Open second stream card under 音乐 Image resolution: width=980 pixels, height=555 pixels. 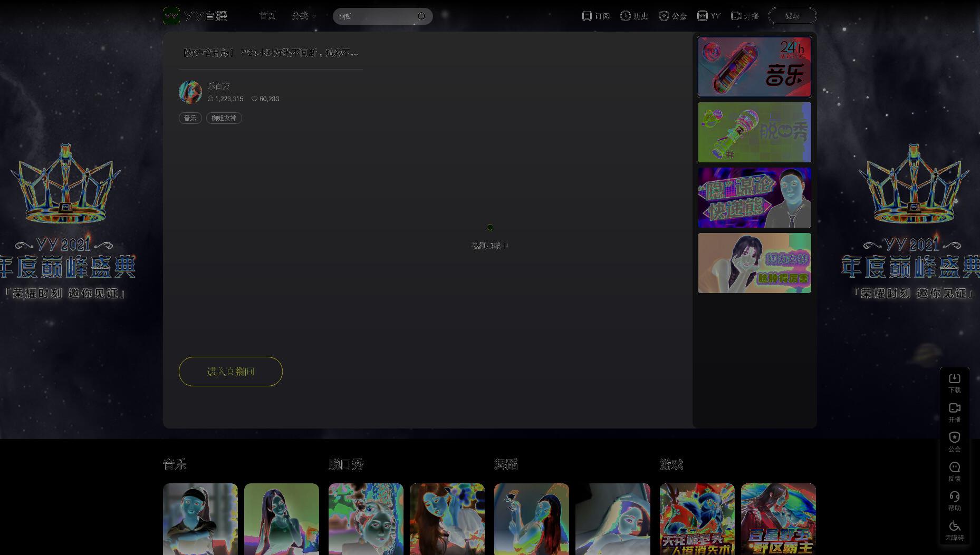282,519
